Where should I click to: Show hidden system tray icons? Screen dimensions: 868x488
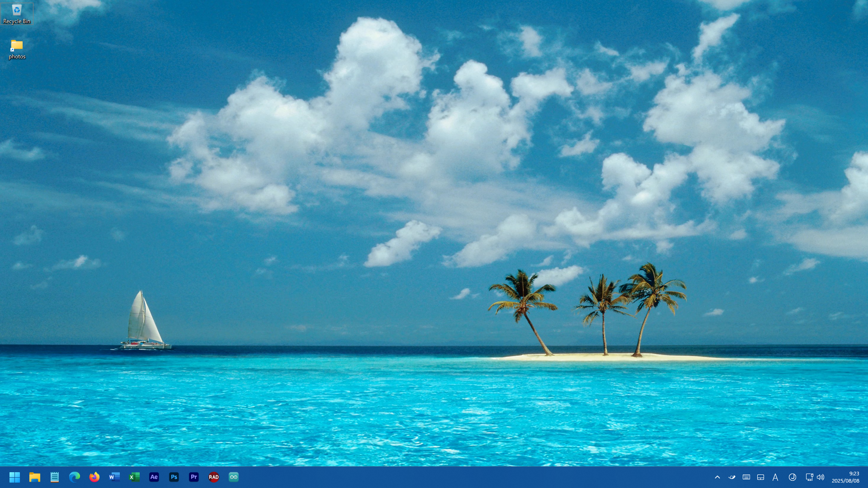[x=717, y=477]
